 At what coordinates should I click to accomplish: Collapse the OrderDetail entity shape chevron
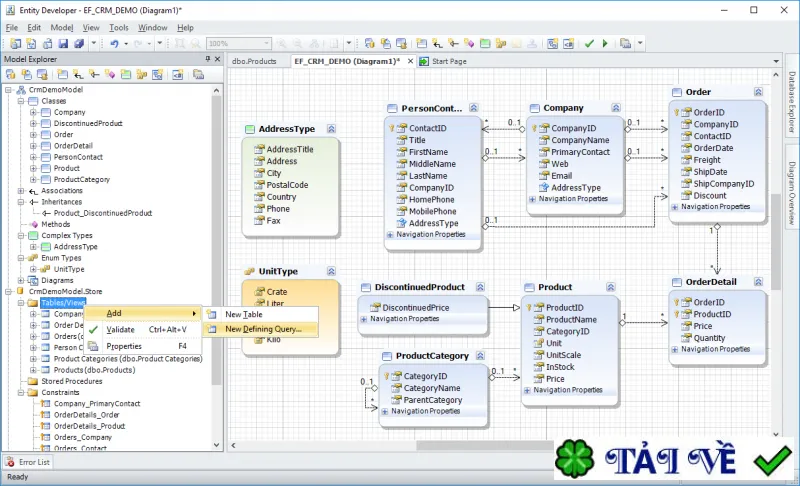tap(758, 282)
